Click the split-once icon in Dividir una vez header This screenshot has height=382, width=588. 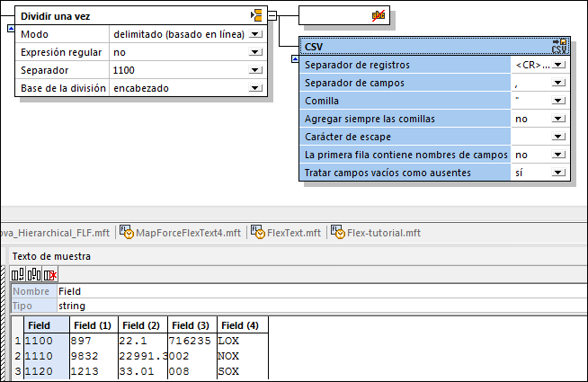(x=256, y=16)
